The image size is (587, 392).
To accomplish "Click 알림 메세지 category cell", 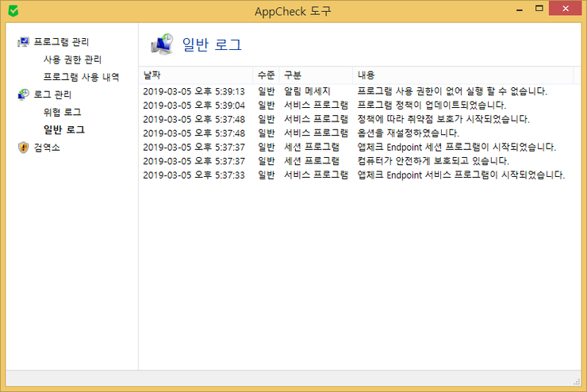I will (x=307, y=91).
